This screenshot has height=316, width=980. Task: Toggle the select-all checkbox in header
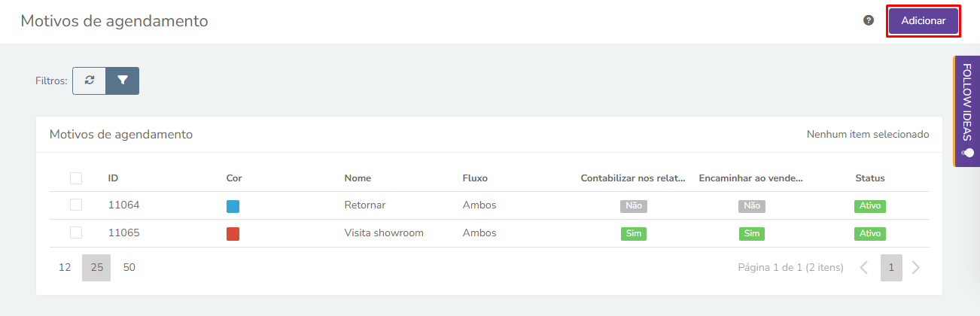pos(76,178)
